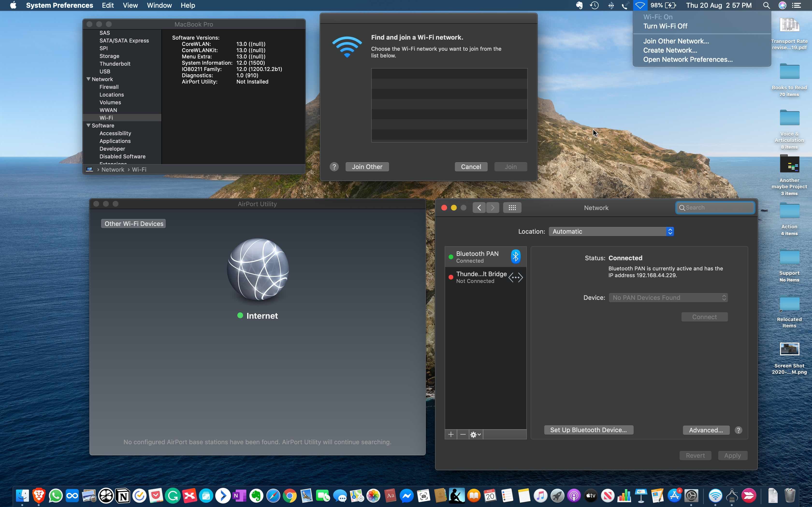This screenshot has width=812, height=507.
Task: Click the plus icon to add service
Action: (x=451, y=435)
